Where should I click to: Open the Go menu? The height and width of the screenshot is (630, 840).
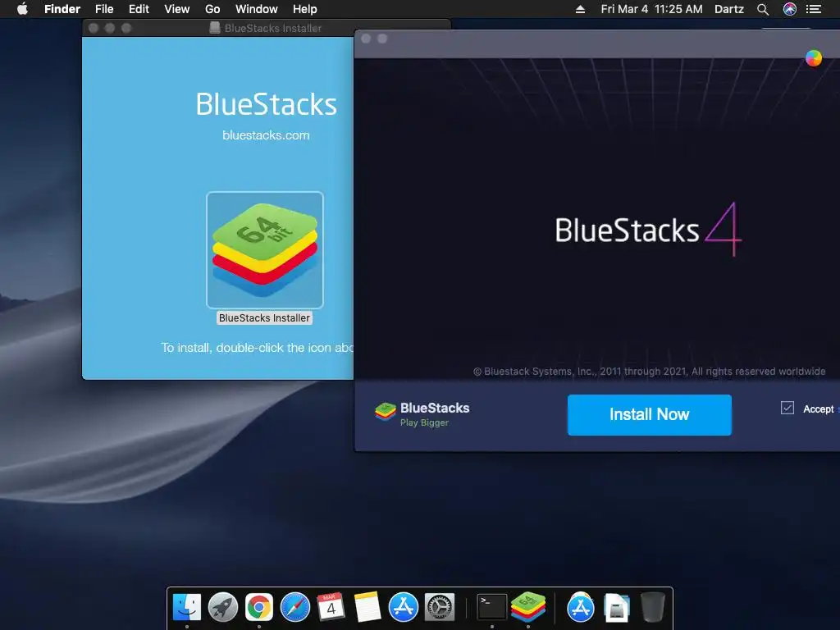point(212,9)
